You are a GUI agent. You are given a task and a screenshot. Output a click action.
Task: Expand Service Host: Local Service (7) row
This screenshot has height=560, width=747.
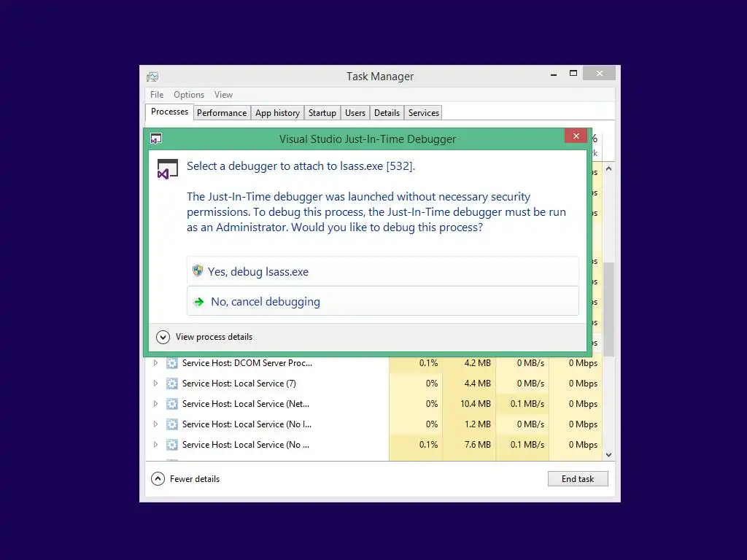pyautogui.click(x=155, y=384)
